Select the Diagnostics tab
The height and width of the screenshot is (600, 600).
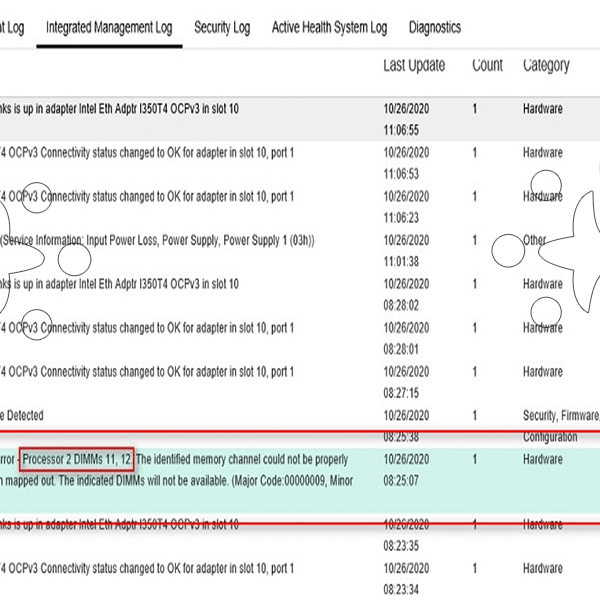[435, 28]
